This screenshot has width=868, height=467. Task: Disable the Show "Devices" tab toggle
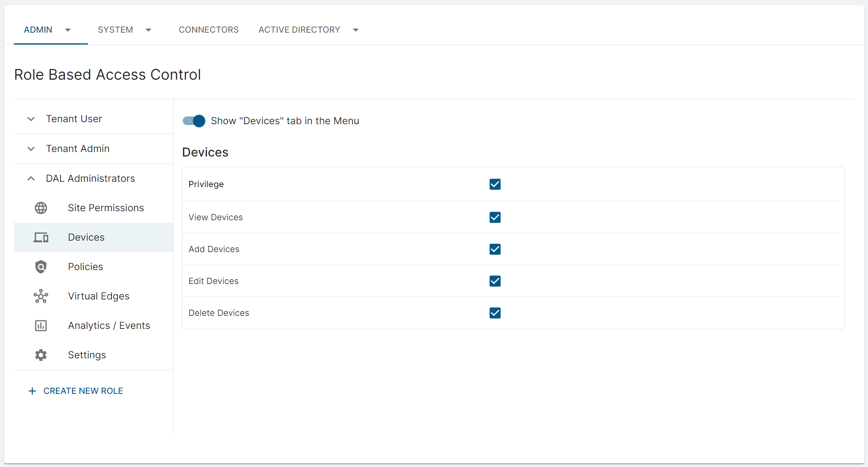pyautogui.click(x=194, y=121)
